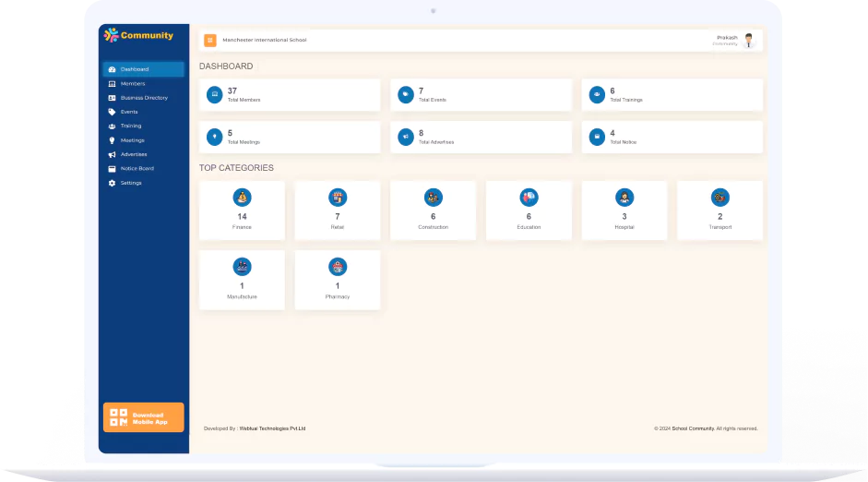Click the 'Total Advertises' label
Viewport: 868px width, 482px height.
point(436,142)
